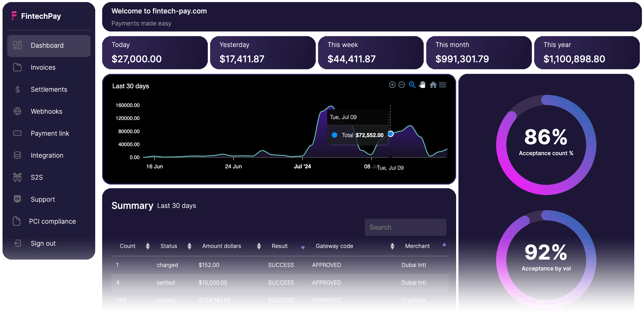Click the Summary search field

pyautogui.click(x=405, y=227)
